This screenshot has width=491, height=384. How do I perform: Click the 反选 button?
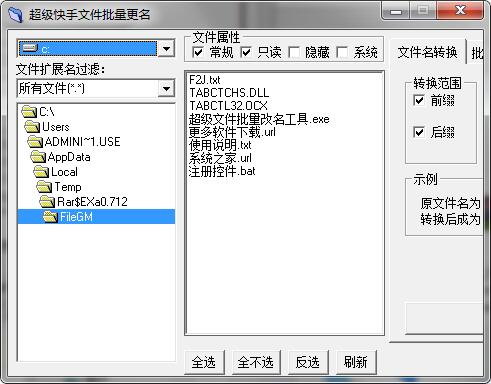(308, 362)
